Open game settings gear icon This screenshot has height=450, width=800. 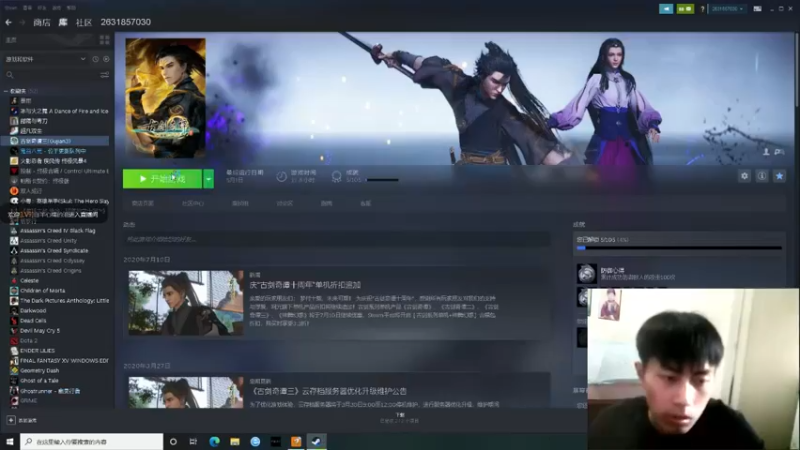pyautogui.click(x=744, y=176)
